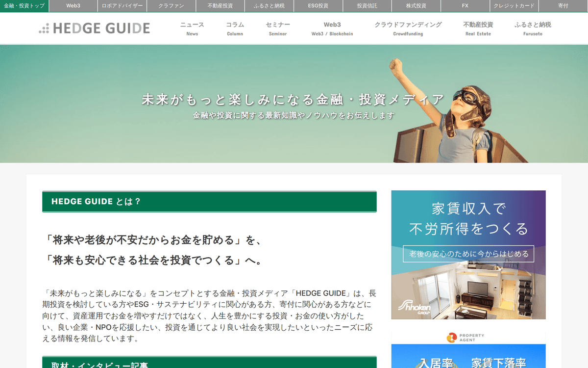
Task: Click the HEDGE GUIDE とは？ heading
Action: coord(209,202)
